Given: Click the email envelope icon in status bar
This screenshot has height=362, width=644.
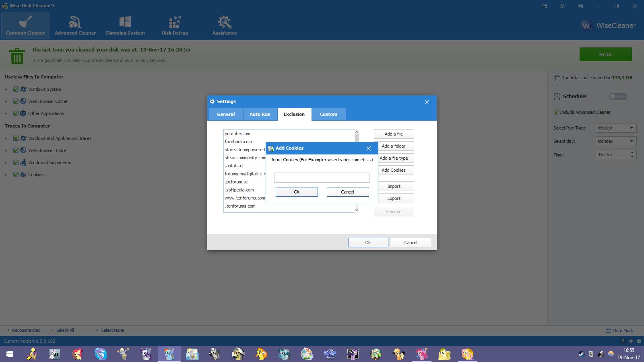Looking at the screenshot, I should 639,341.
